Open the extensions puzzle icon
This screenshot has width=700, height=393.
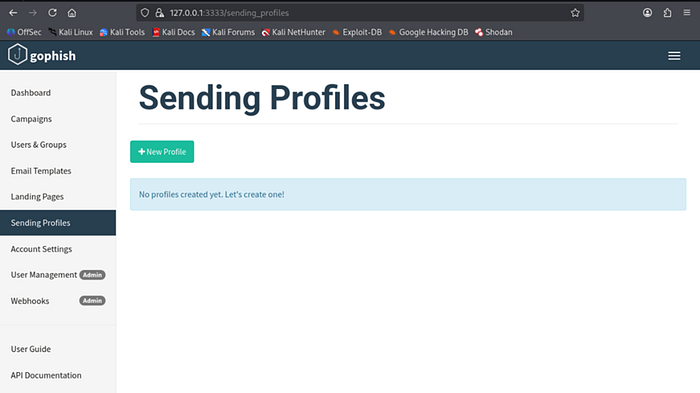[x=667, y=13]
